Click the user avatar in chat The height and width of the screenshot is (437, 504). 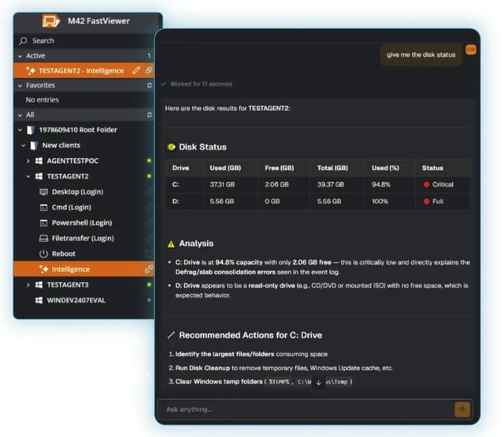(x=471, y=50)
